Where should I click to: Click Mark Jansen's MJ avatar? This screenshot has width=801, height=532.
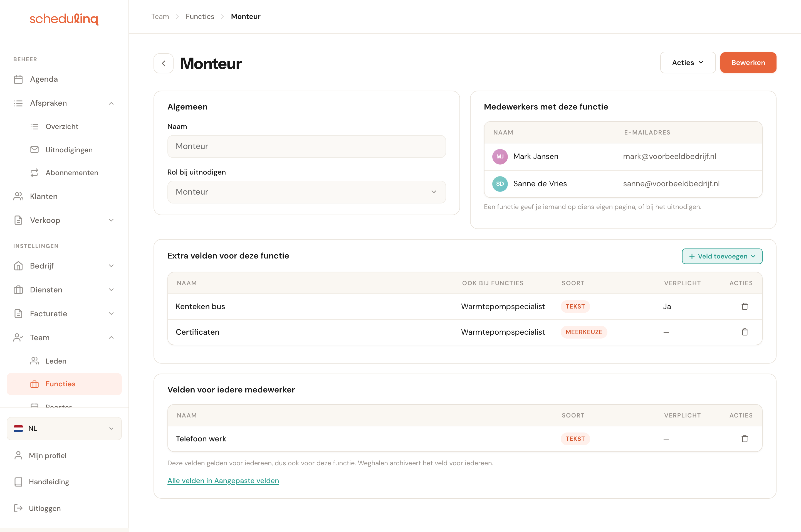point(500,156)
